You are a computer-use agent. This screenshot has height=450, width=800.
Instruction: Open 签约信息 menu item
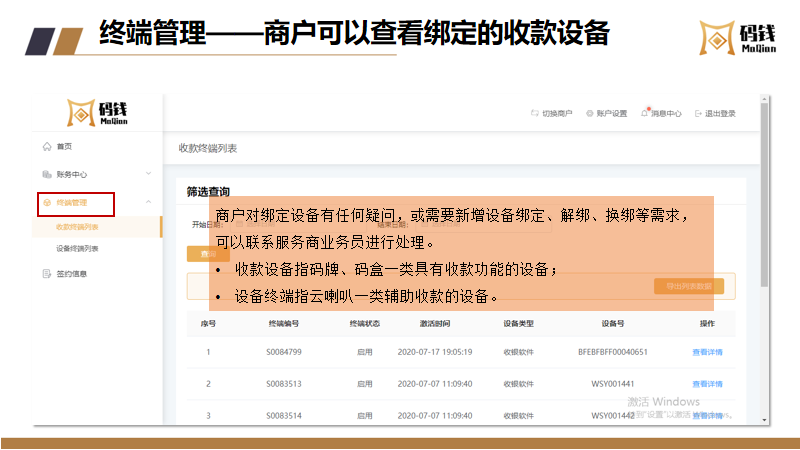coord(71,274)
